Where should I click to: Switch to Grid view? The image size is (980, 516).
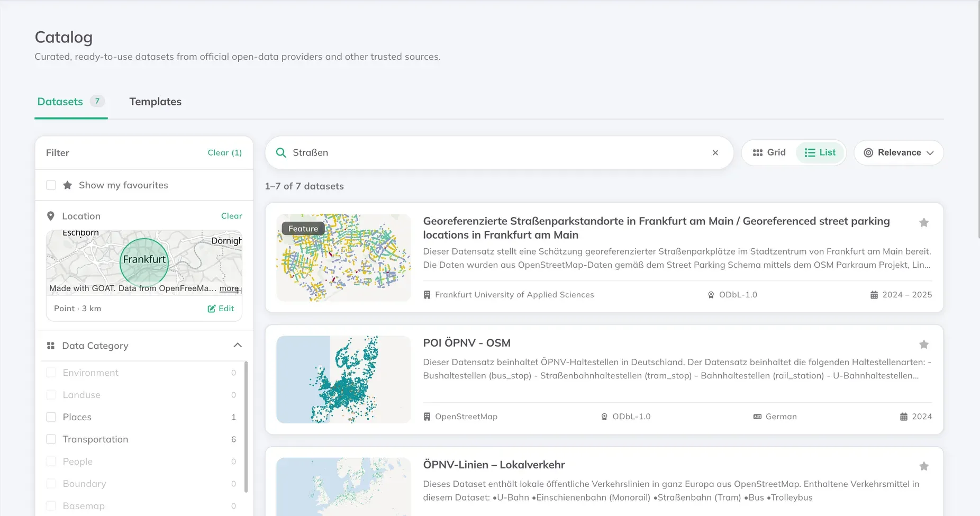point(769,152)
